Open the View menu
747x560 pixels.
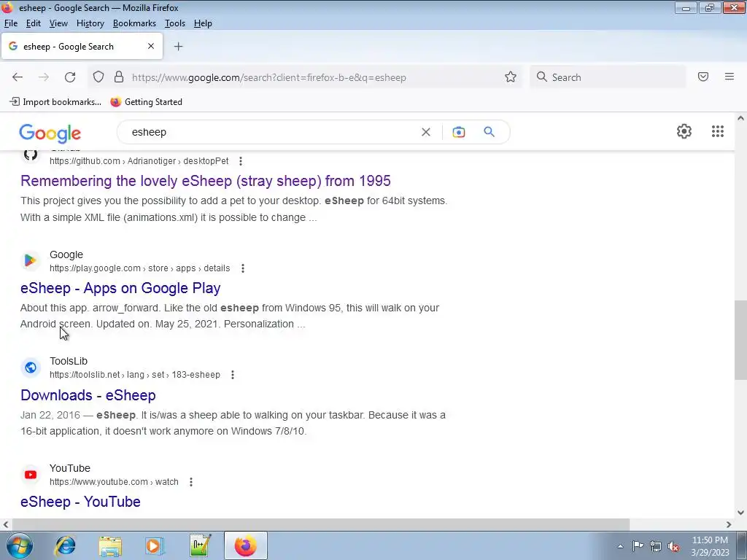(58, 23)
